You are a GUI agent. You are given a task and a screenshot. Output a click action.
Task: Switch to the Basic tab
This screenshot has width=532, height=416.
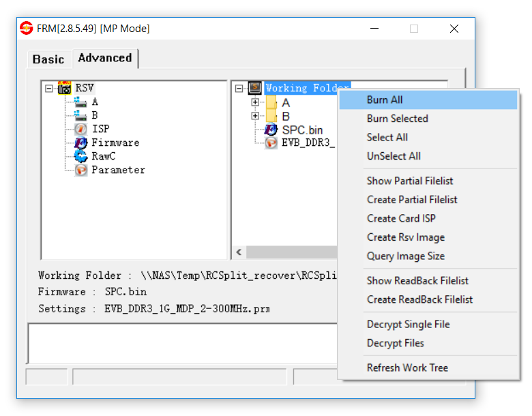[49, 59]
